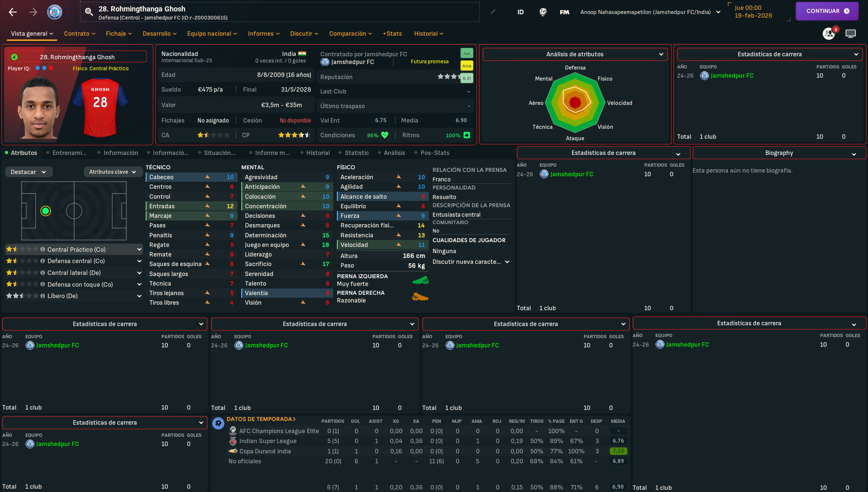868x492 pixels.
Task: Open the Biography panel dropdown
Action: coord(779,153)
